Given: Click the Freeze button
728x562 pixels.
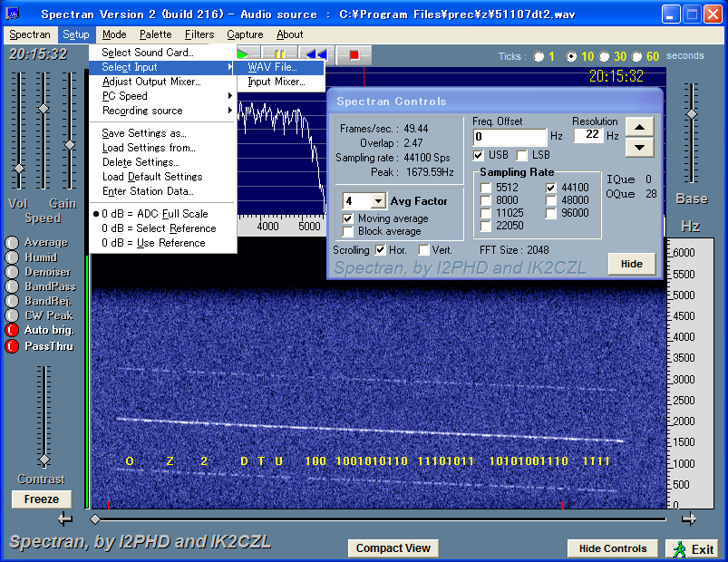Looking at the screenshot, I should [42, 499].
